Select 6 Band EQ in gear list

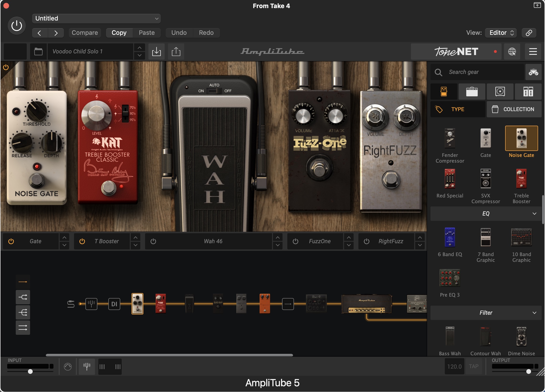point(450,242)
